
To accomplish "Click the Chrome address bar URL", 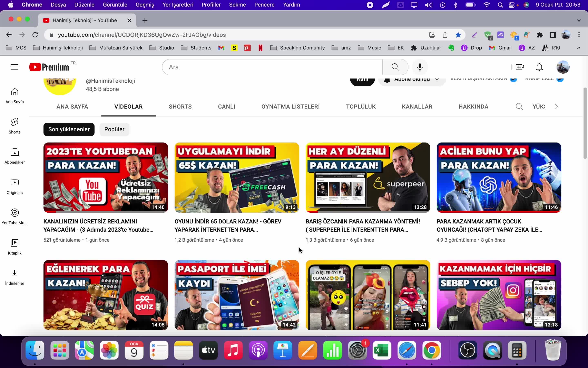I will coord(142,35).
